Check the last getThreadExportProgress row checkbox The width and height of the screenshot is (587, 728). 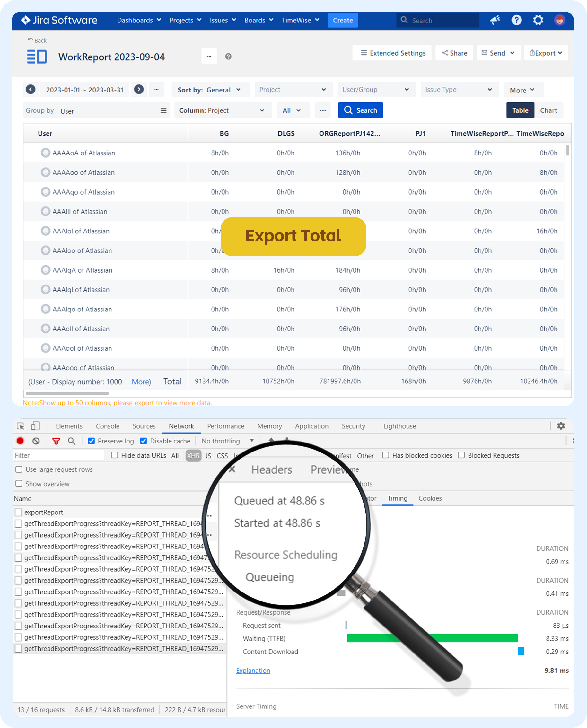tap(18, 649)
